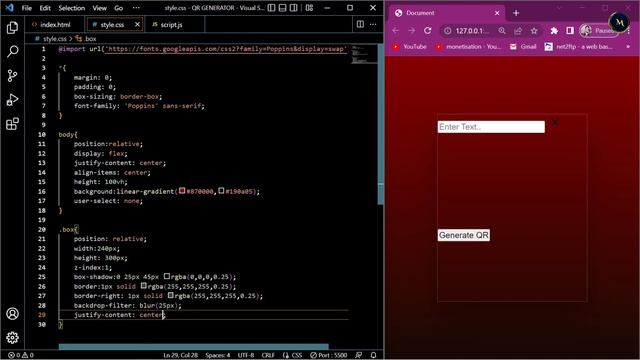This screenshot has height=360, width=640.
Task: Open the Edit menu
Action: [45, 8]
